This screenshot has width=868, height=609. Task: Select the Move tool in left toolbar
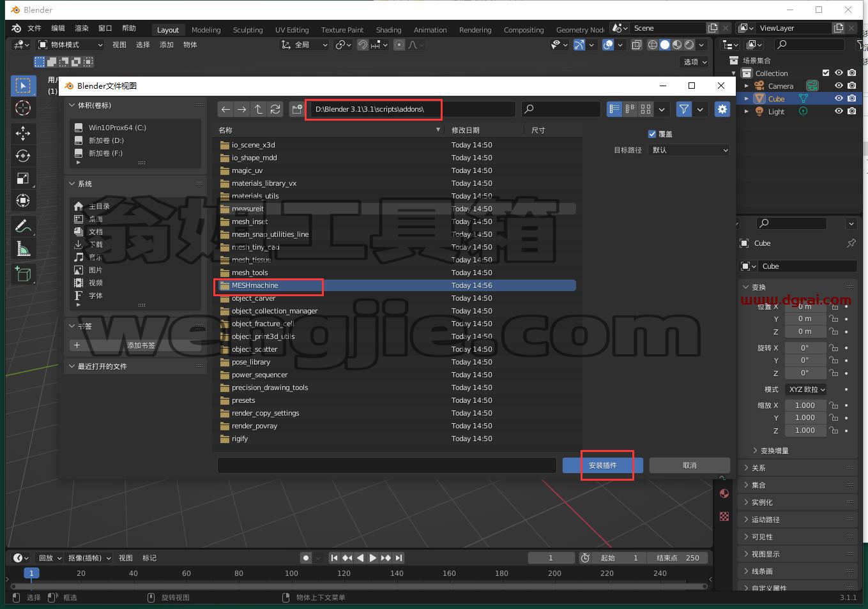click(23, 133)
